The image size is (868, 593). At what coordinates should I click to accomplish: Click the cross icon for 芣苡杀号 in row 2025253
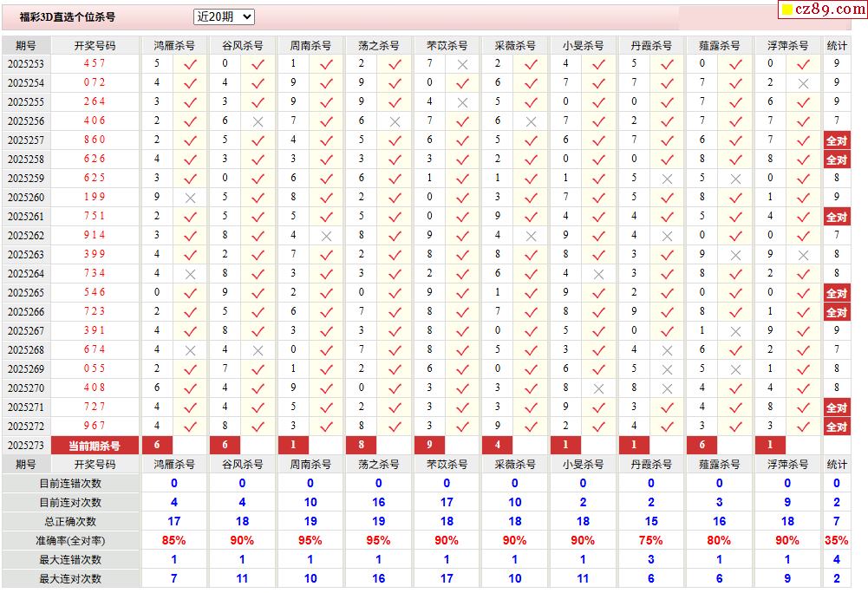[462, 64]
